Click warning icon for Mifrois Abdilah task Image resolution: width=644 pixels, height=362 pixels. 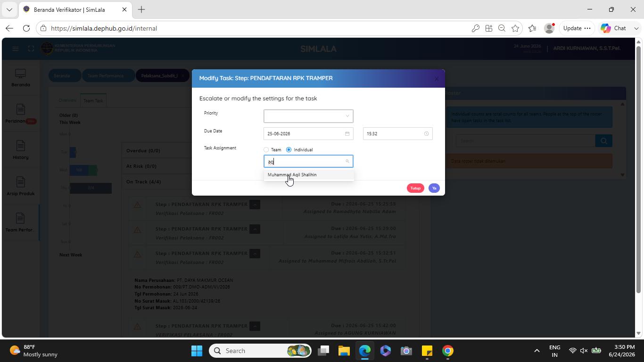137,254
